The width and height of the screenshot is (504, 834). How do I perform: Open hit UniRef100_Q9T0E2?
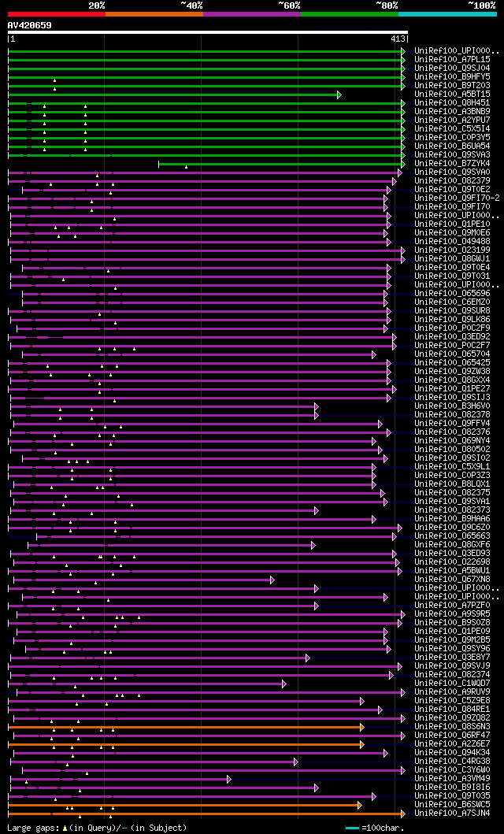point(453,189)
